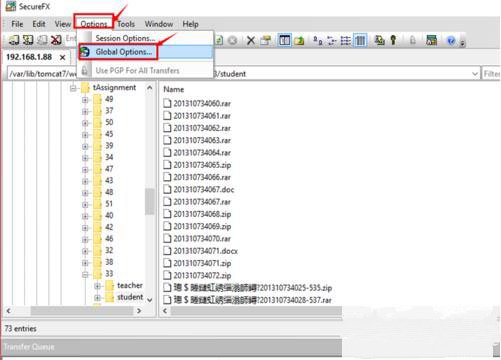Expand folder 37 in tree

85,111
